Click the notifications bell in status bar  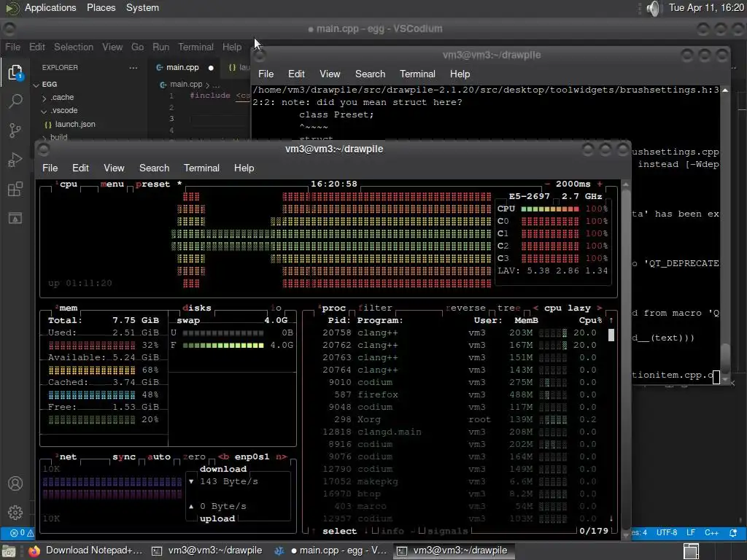point(733,533)
